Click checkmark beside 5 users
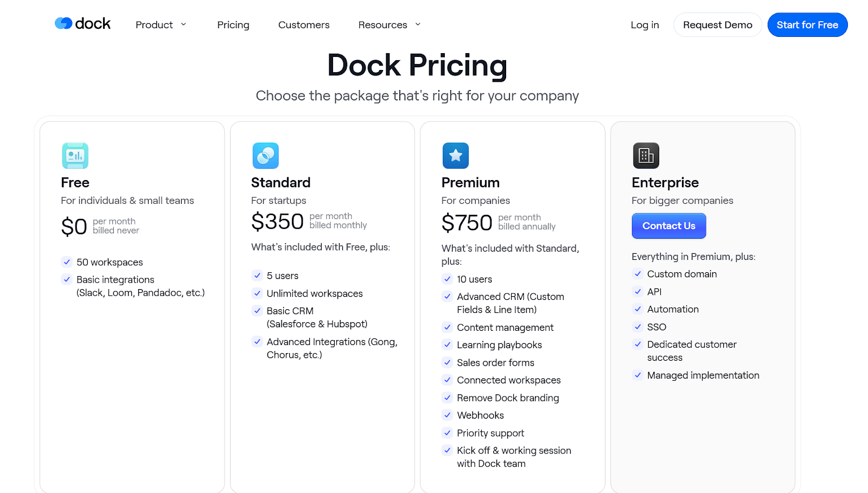 coord(257,276)
